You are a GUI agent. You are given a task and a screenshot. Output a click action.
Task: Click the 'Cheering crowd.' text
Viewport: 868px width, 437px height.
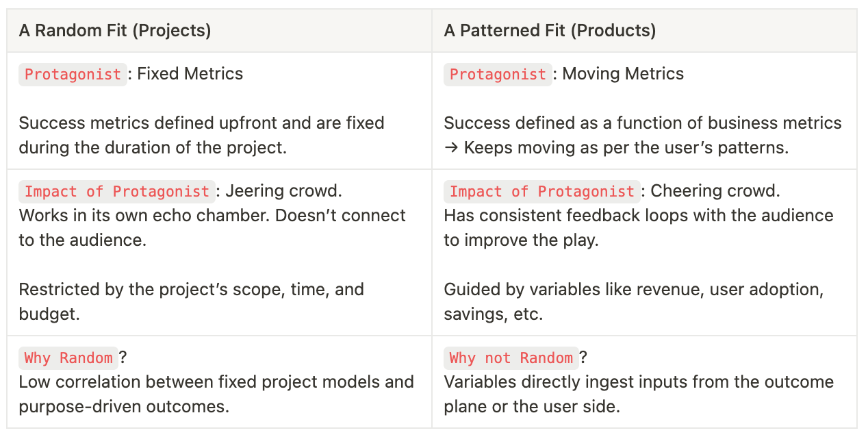715,191
